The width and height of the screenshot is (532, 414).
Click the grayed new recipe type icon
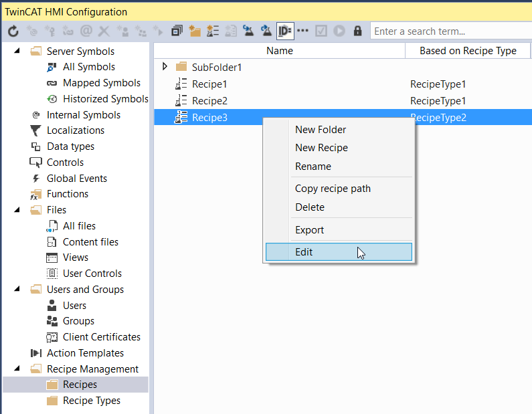tap(231, 31)
